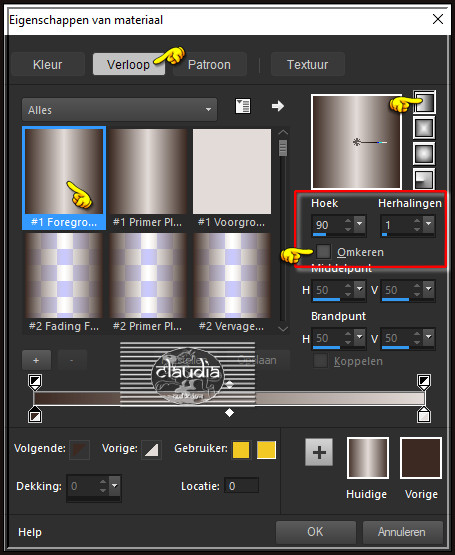Select the radial gradient style icon
Image resolution: width=455 pixels, height=555 pixels.
point(424,179)
